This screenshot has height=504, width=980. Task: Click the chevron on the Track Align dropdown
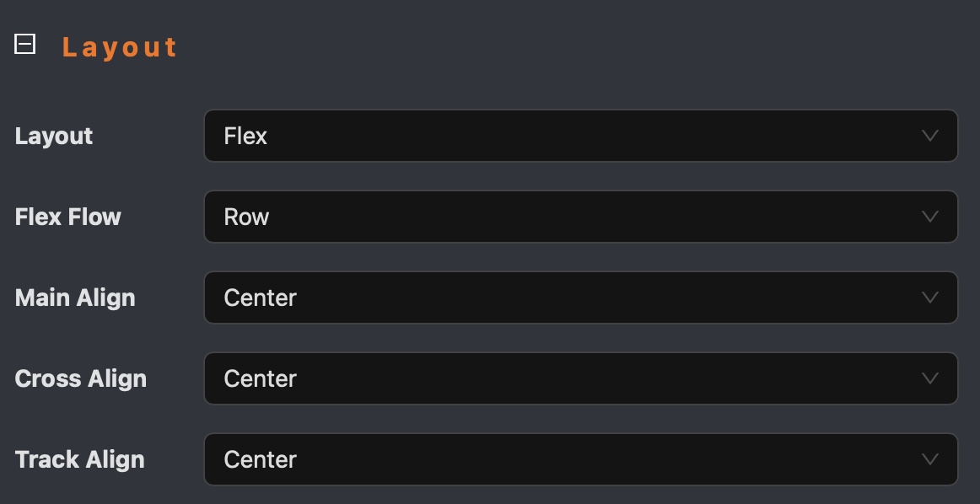pos(929,459)
